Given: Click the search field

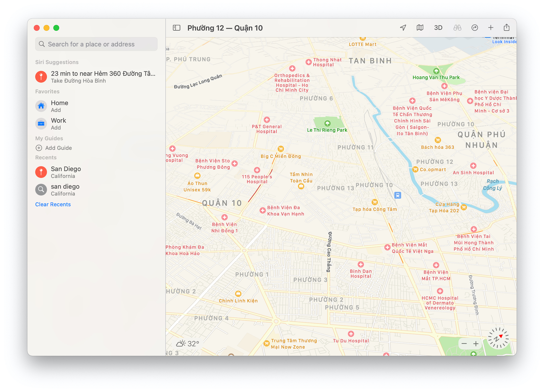Looking at the screenshot, I should 96,44.
